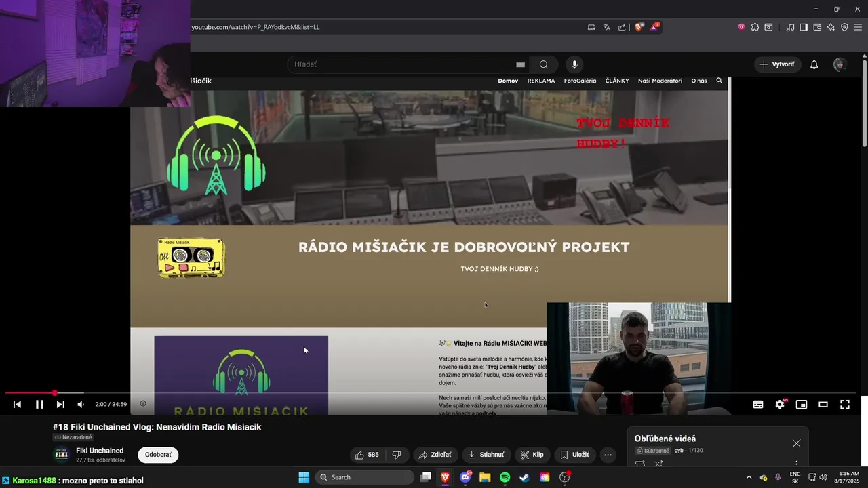Open the Brave Rewards triangle icon
The width and height of the screenshot is (868, 488).
(654, 27)
